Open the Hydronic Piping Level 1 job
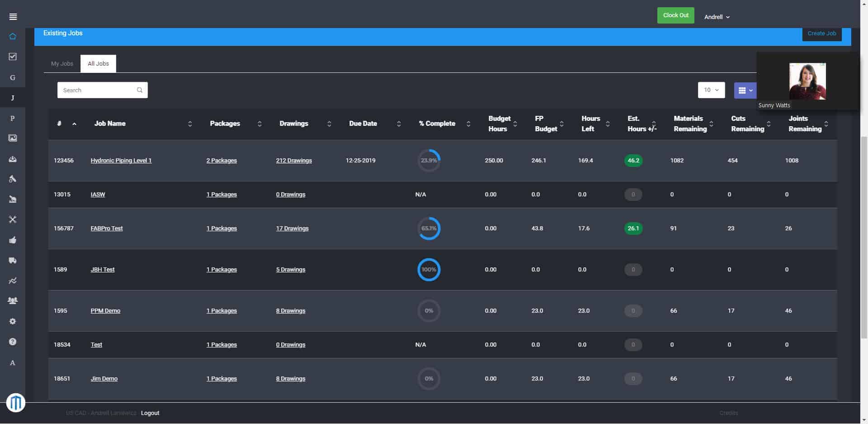The image size is (868, 424). [121, 161]
